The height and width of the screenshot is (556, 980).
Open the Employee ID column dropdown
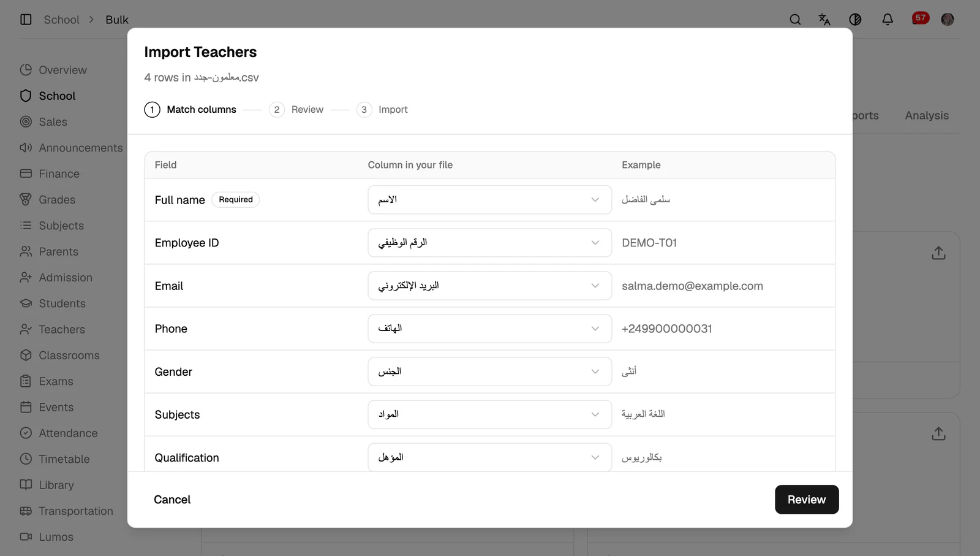[489, 243]
